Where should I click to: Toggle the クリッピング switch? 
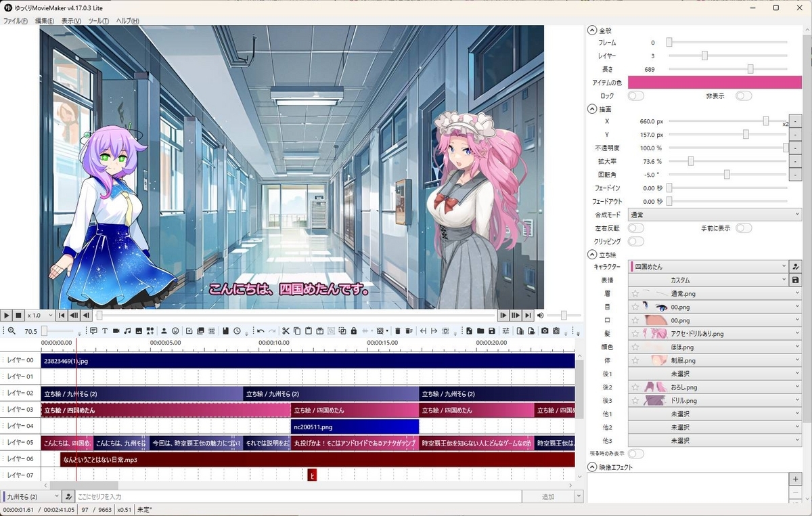[x=635, y=241]
